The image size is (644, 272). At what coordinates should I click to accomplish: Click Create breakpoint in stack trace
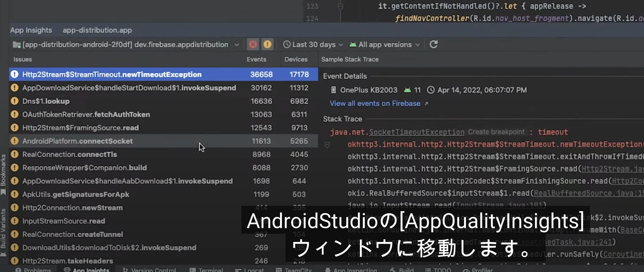click(496, 132)
